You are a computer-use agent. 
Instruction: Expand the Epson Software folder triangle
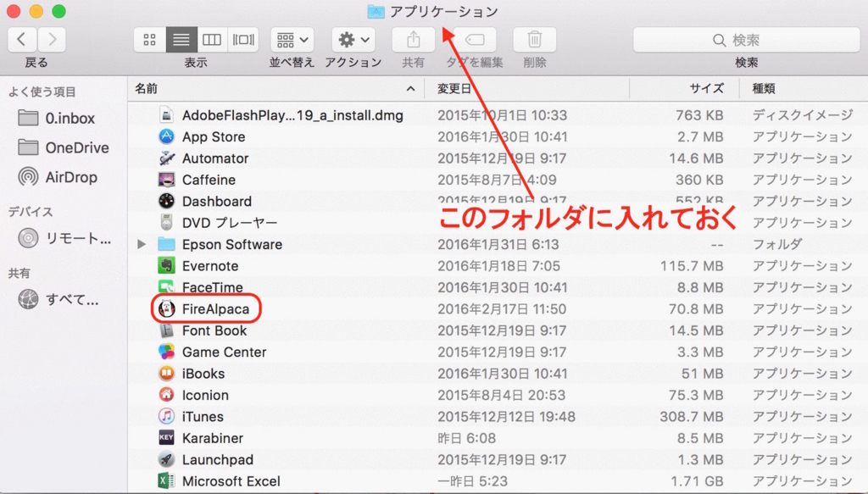tap(142, 244)
